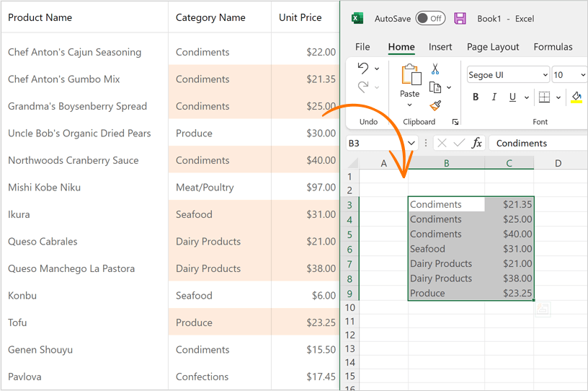Toggle underline formatting with U icon
The image size is (588, 391).
coord(512,97)
